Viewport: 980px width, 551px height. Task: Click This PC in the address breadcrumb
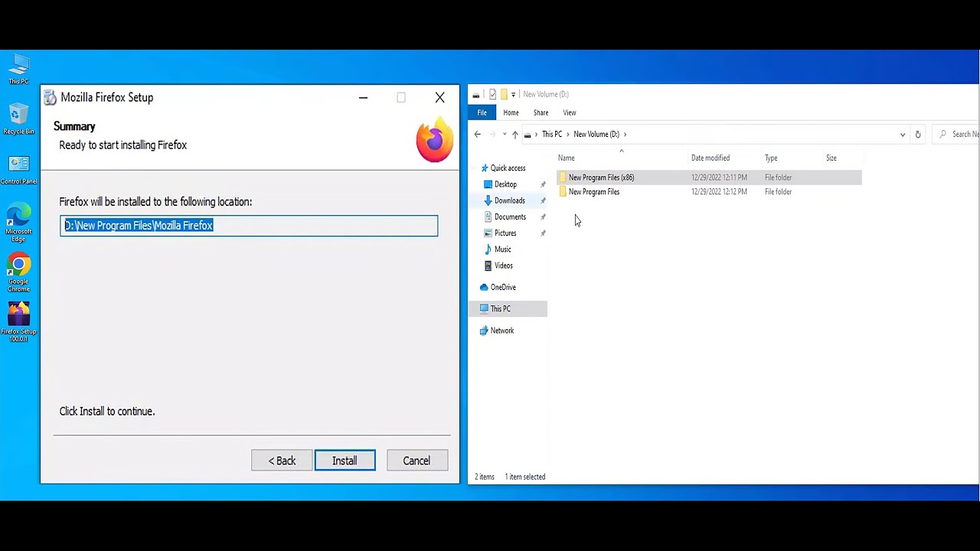point(552,134)
